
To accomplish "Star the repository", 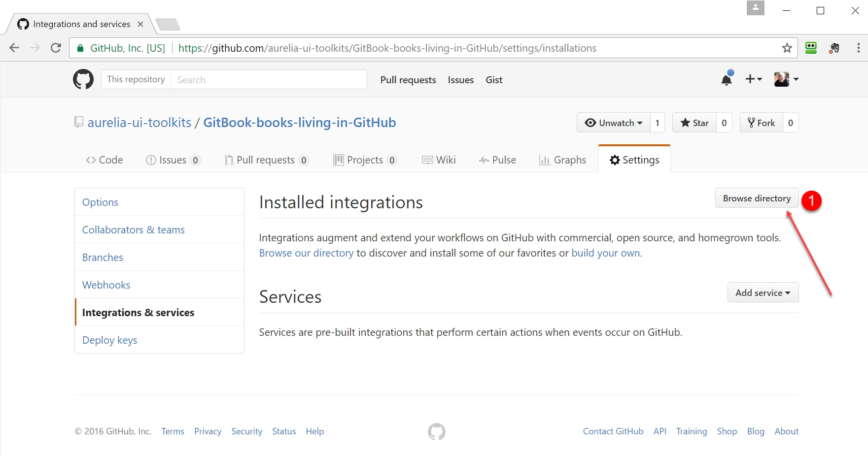I will click(x=694, y=123).
